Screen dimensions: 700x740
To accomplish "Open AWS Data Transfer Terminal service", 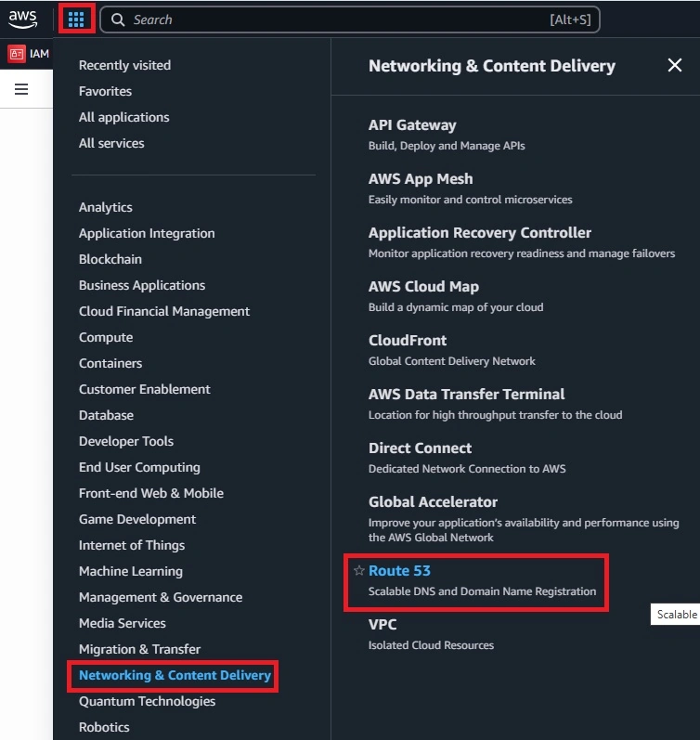I will 466,394.
